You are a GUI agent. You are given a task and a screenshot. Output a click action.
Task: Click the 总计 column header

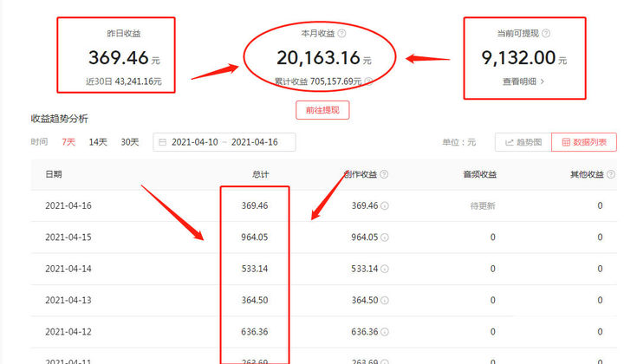tap(261, 174)
